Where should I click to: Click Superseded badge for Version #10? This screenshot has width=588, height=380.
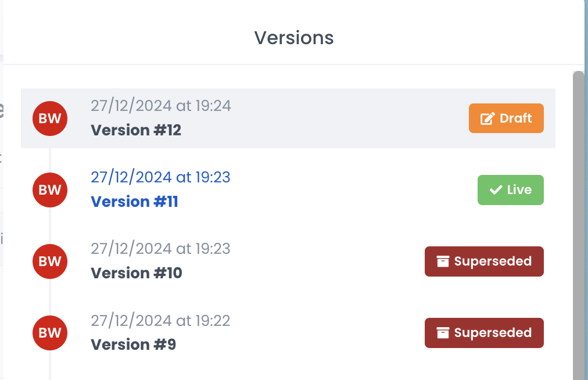(484, 261)
